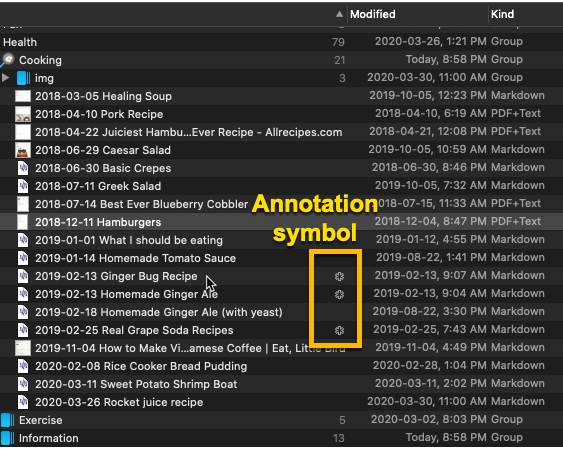Toggle sort order with the ascending arrow
The image size is (563, 450).
pyautogui.click(x=339, y=14)
